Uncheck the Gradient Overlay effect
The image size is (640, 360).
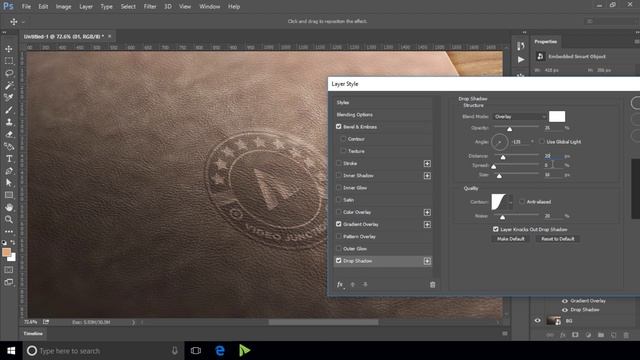339,224
